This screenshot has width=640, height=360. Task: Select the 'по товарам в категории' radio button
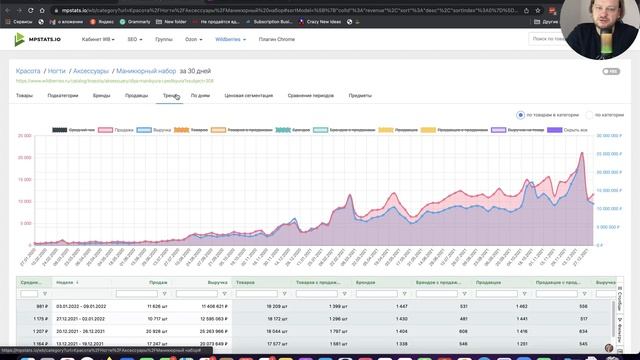tap(520, 115)
